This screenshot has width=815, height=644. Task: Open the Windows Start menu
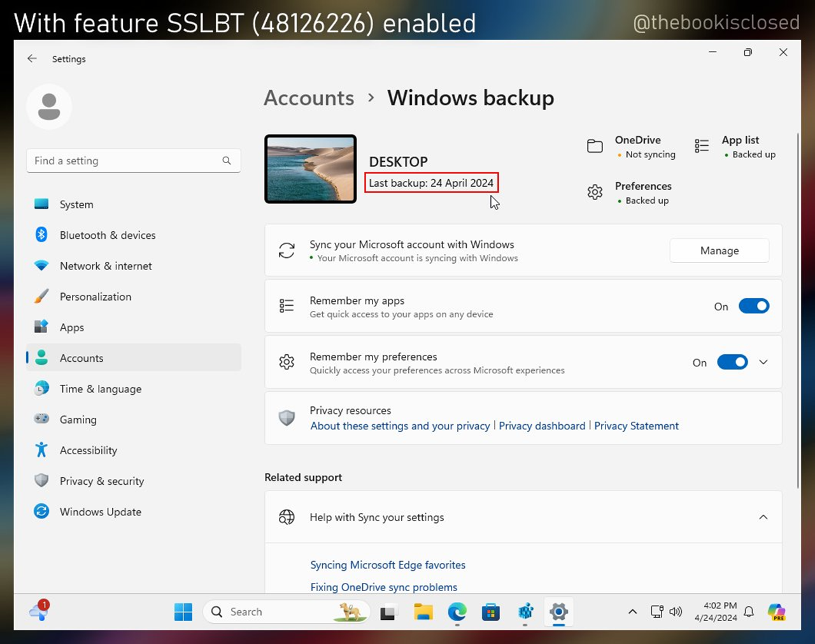(x=183, y=612)
